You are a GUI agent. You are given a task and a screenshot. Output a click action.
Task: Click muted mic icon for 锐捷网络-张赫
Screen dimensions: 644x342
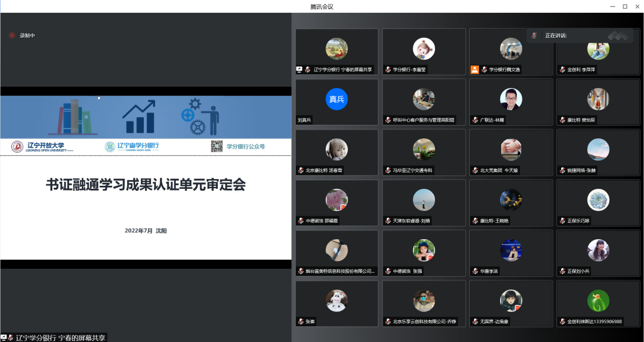pyautogui.click(x=563, y=170)
